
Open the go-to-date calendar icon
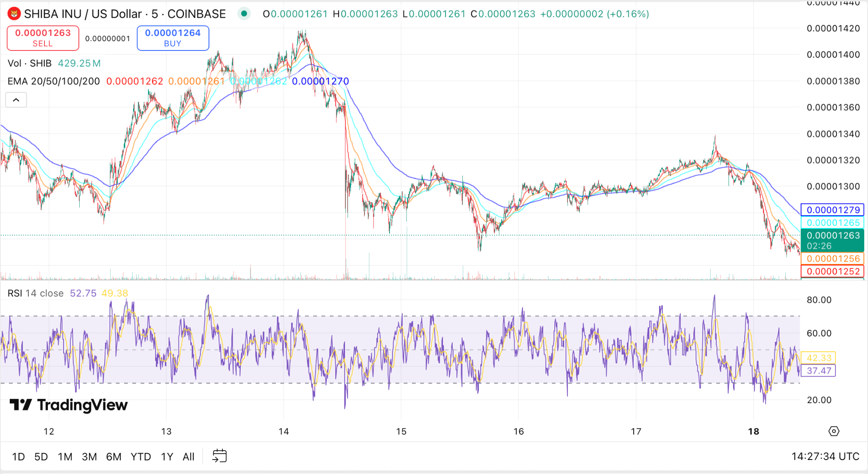coord(220,456)
